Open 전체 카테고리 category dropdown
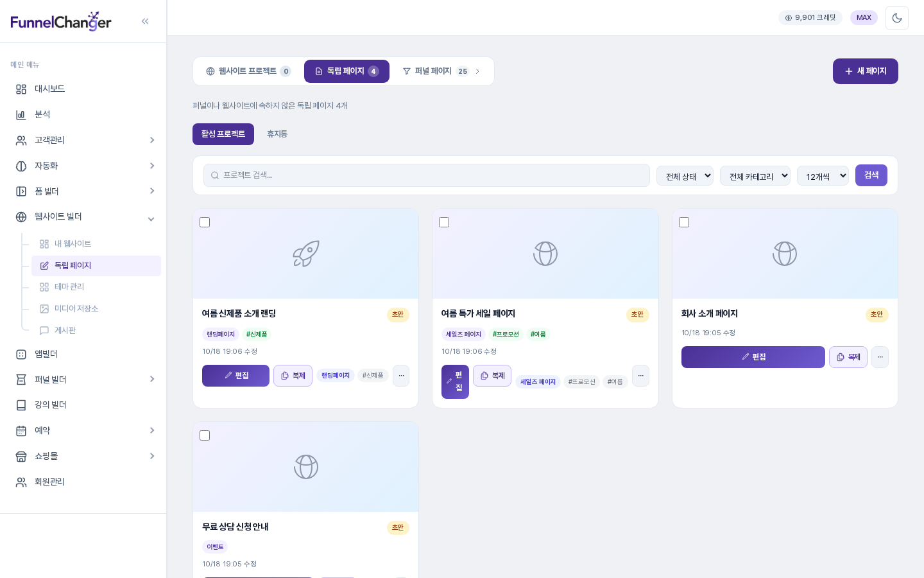 755,176
